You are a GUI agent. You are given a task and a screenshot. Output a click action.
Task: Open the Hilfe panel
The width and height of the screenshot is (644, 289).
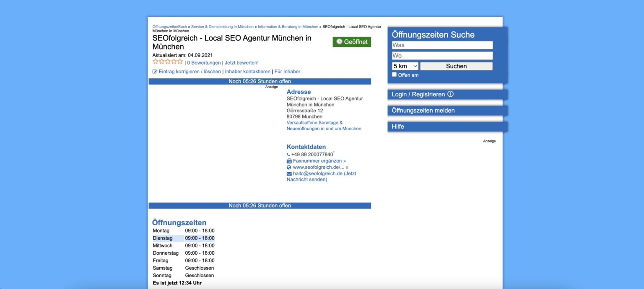(x=447, y=126)
